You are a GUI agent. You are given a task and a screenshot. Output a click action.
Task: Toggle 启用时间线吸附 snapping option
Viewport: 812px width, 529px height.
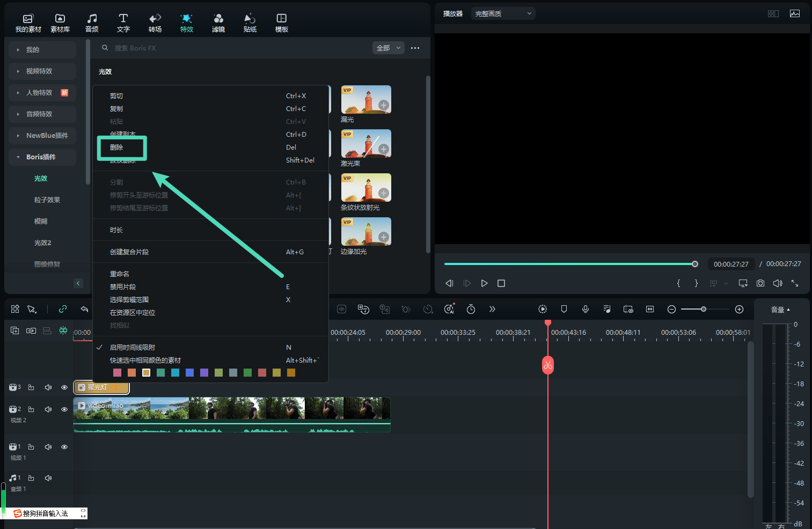[133, 348]
